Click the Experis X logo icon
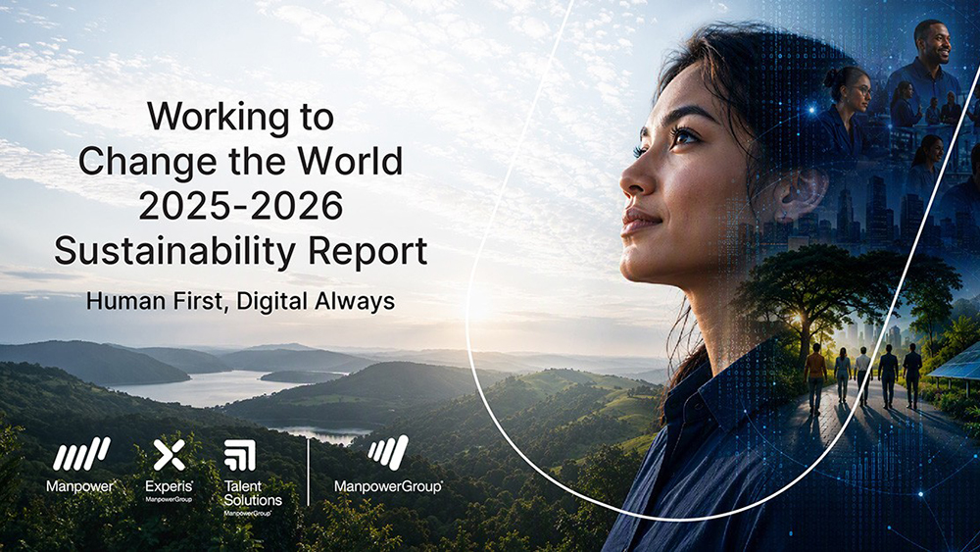Viewport: 980px width, 552px height. coord(170,455)
